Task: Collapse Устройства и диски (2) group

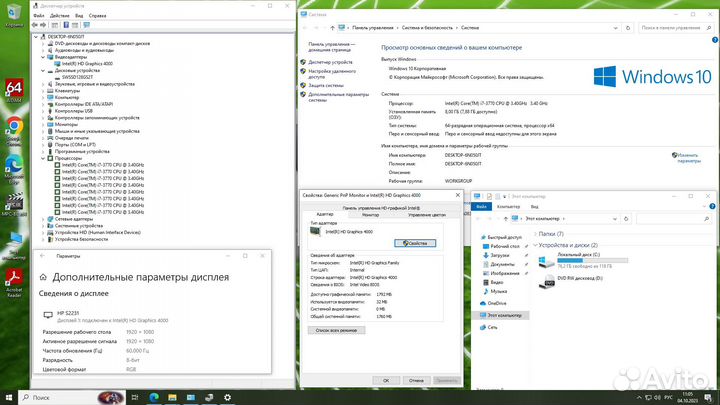Action: (x=535, y=246)
